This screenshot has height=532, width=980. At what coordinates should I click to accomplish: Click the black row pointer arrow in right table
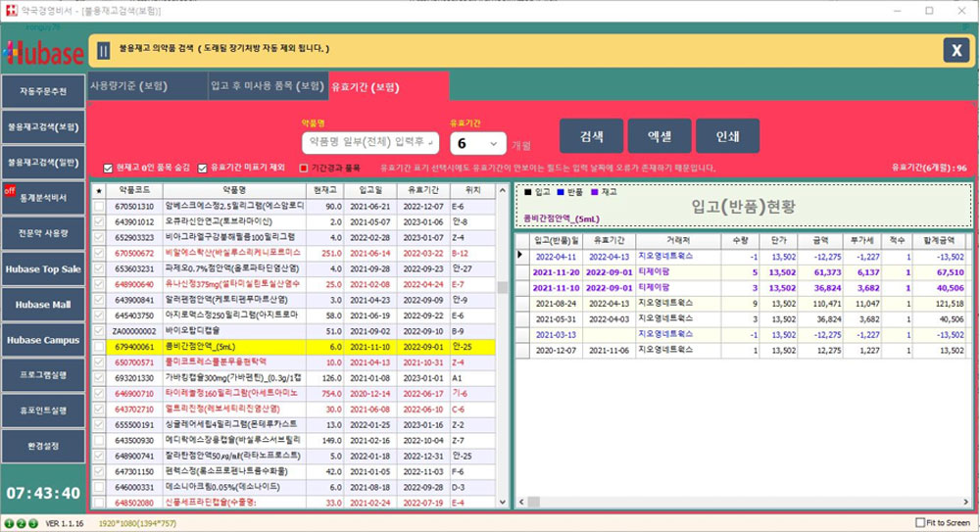(520, 255)
